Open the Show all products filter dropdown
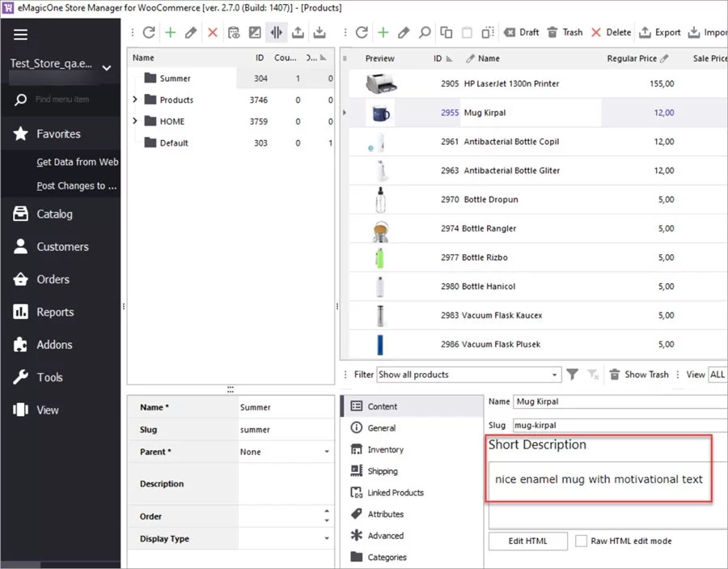 468,374
